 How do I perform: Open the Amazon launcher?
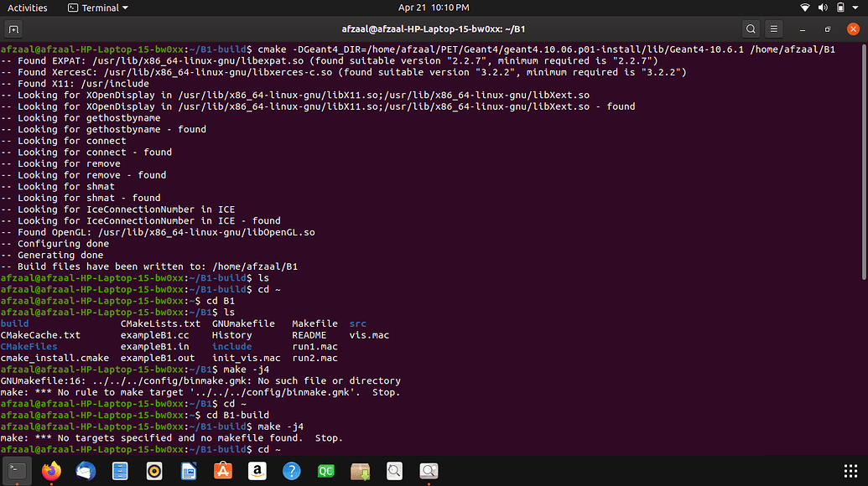(257, 472)
